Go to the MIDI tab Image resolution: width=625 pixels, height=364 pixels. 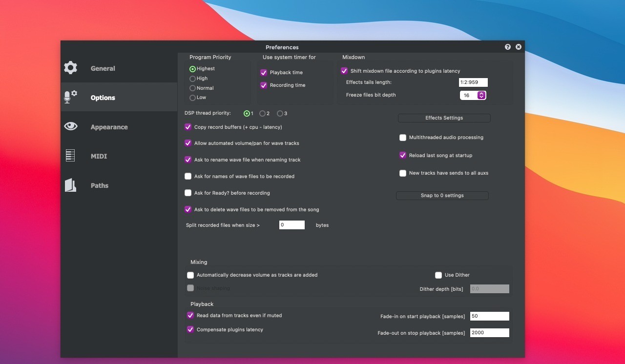click(x=119, y=156)
